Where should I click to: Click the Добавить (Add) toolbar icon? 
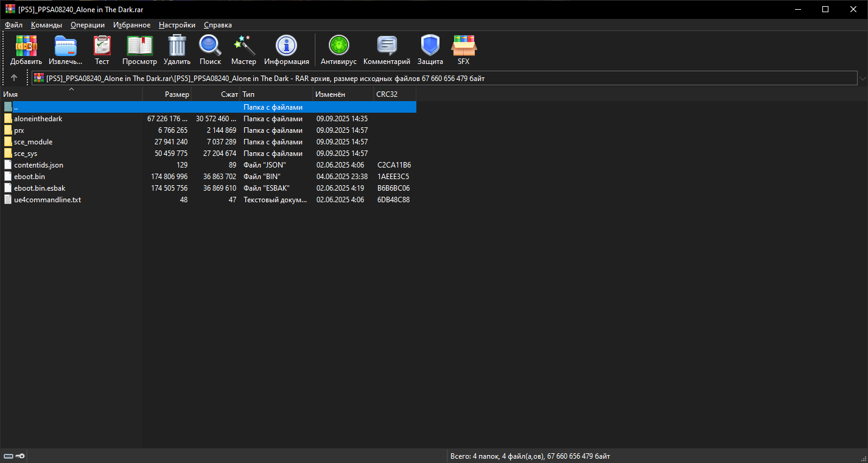[26, 45]
